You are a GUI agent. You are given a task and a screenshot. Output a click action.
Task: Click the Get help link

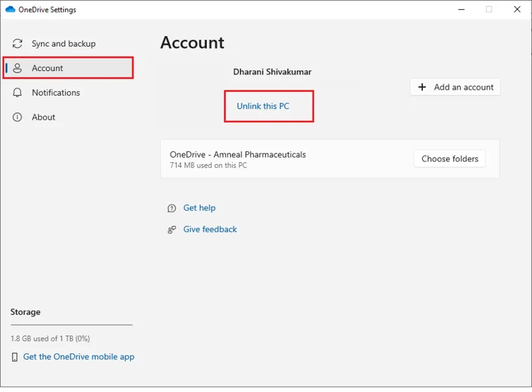tap(199, 208)
